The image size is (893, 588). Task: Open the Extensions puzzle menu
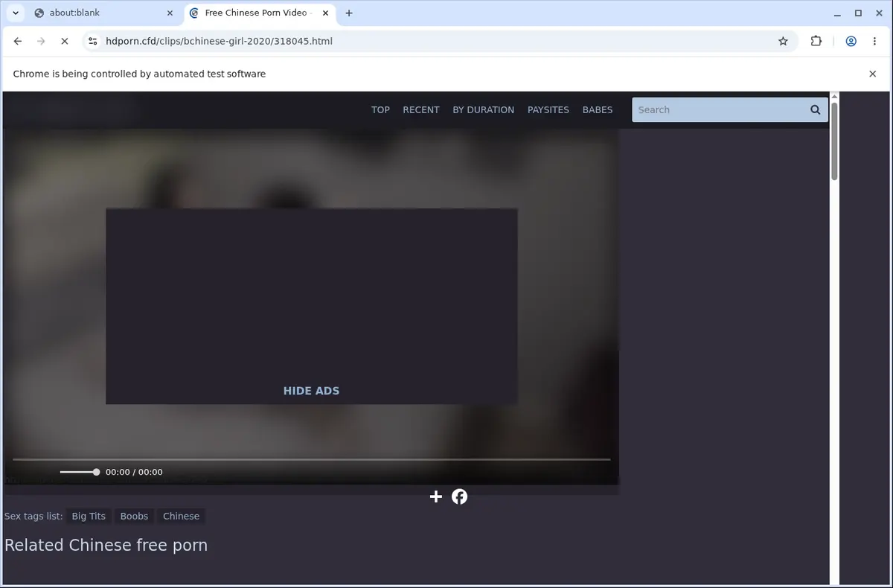point(816,41)
